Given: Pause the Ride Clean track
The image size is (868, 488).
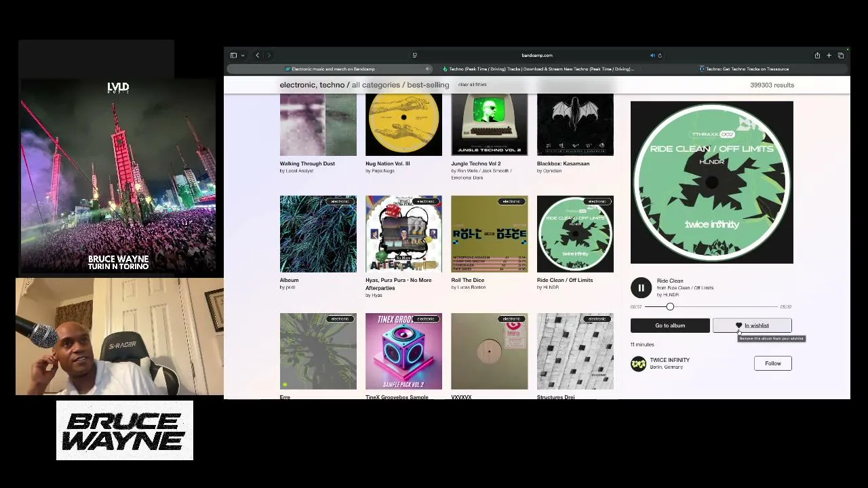Looking at the screenshot, I should pos(641,288).
